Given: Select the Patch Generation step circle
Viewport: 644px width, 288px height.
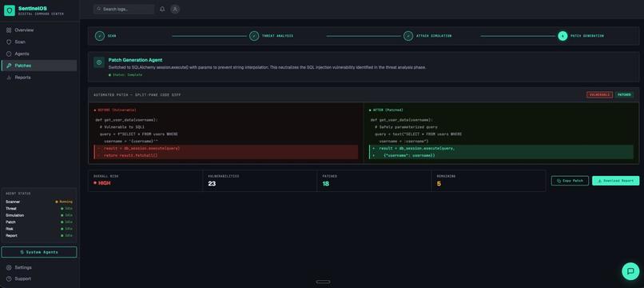Looking at the screenshot, I should pyautogui.click(x=563, y=36).
